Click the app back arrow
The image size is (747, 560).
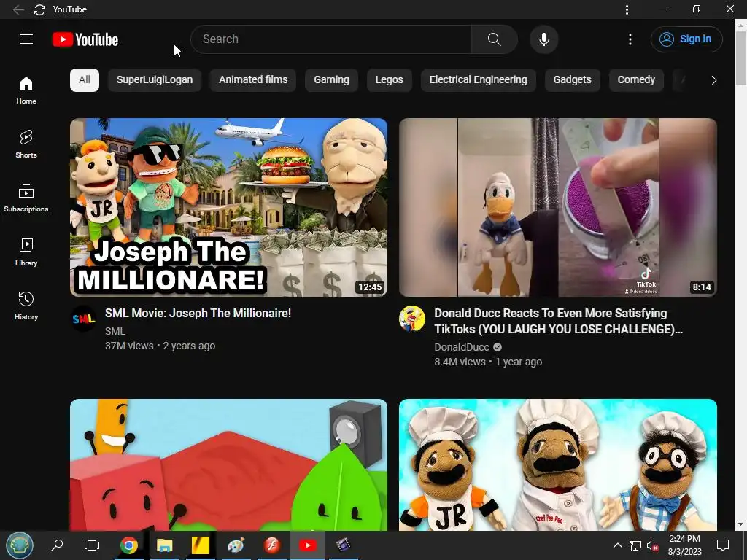pyautogui.click(x=18, y=9)
